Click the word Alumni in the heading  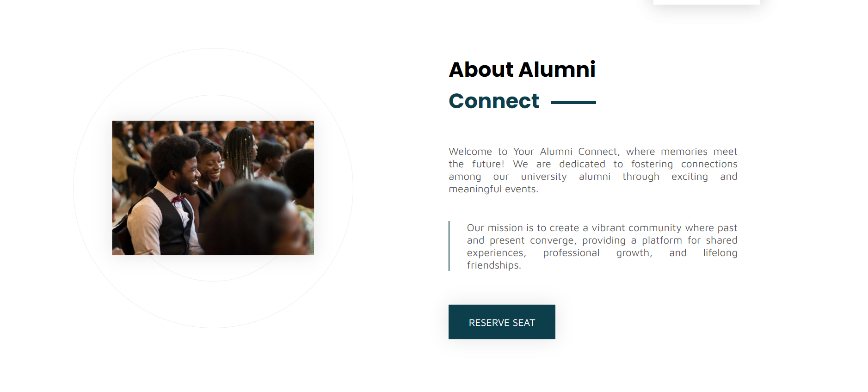(x=557, y=69)
